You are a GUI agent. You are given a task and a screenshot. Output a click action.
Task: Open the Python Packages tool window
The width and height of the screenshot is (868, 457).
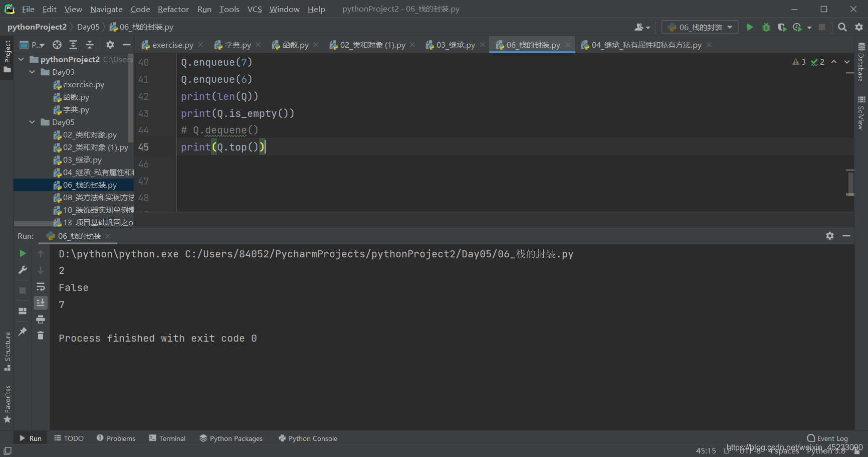click(231, 438)
